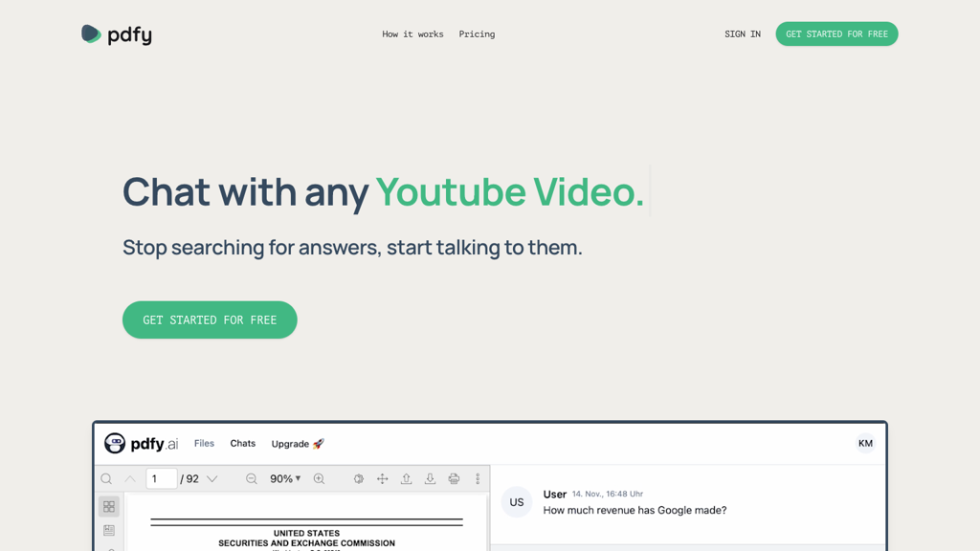Go to the Pricing page
The width and height of the screenshot is (980, 551).
click(x=477, y=34)
